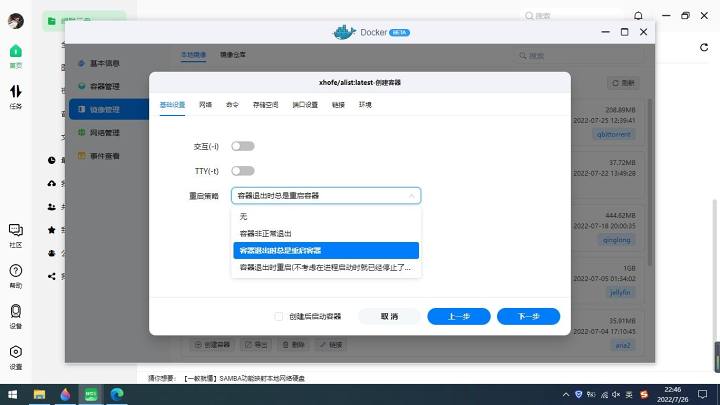Click the clock icon in the left panel
720x405 pixels.
tap(51, 160)
